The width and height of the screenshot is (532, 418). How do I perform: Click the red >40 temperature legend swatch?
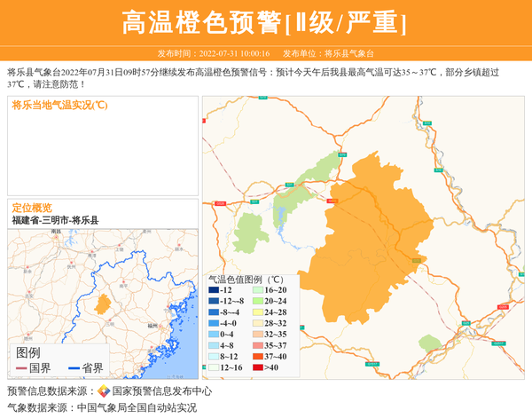[258, 367]
